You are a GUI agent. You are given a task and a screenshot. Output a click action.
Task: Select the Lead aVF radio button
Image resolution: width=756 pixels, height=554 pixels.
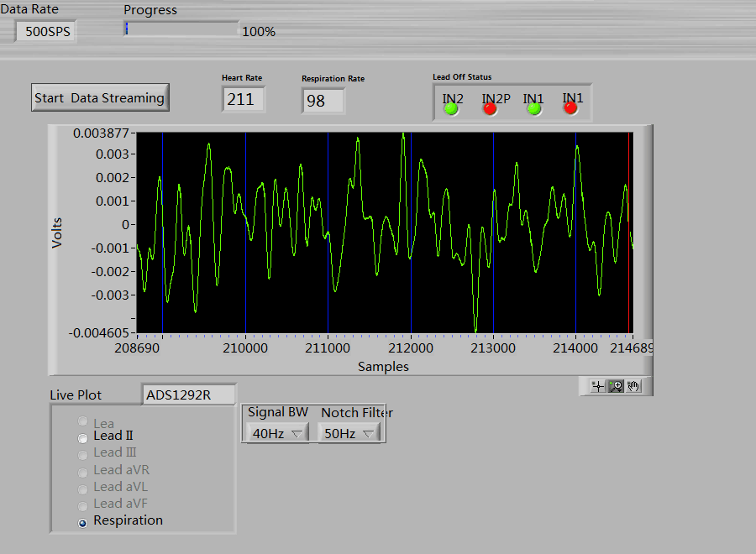(x=83, y=506)
